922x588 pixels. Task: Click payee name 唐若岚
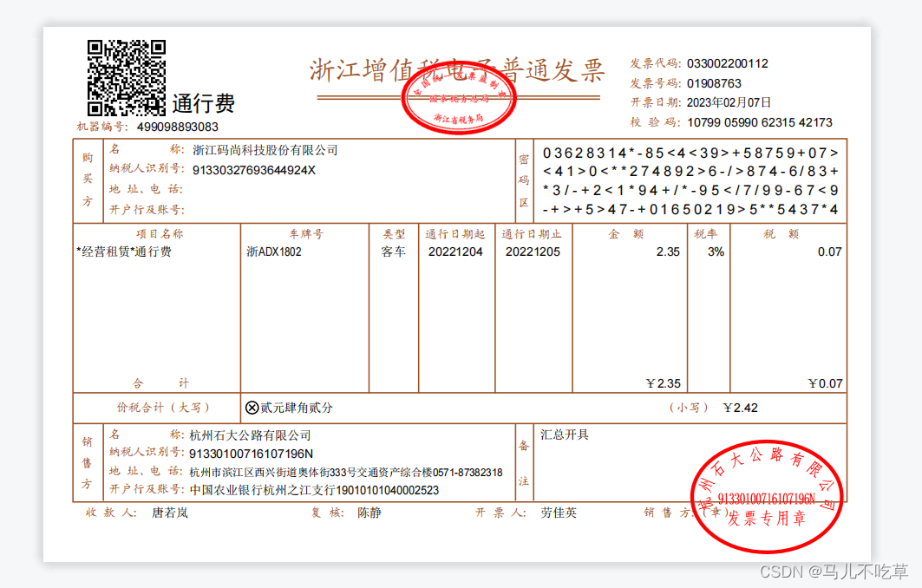[x=170, y=513]
